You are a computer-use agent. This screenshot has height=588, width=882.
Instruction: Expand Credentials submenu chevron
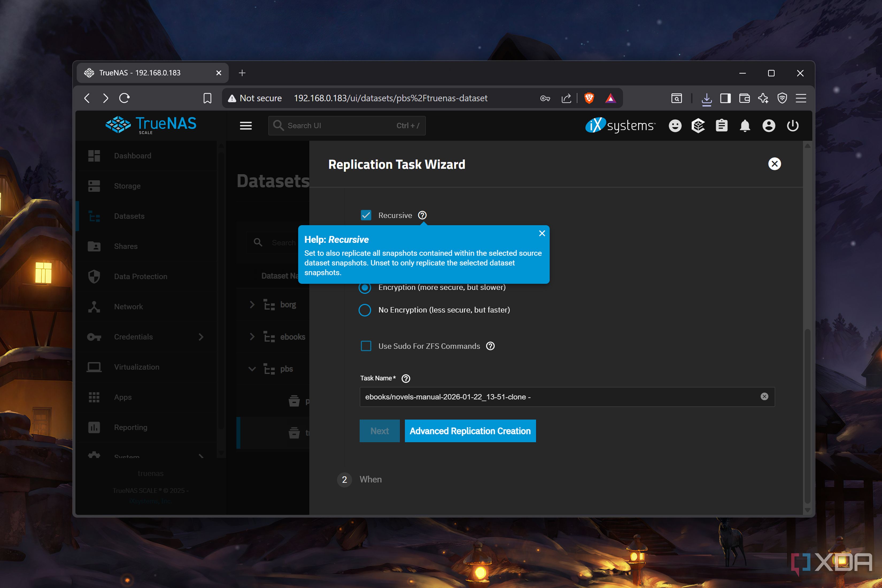[x=201, y=337]
